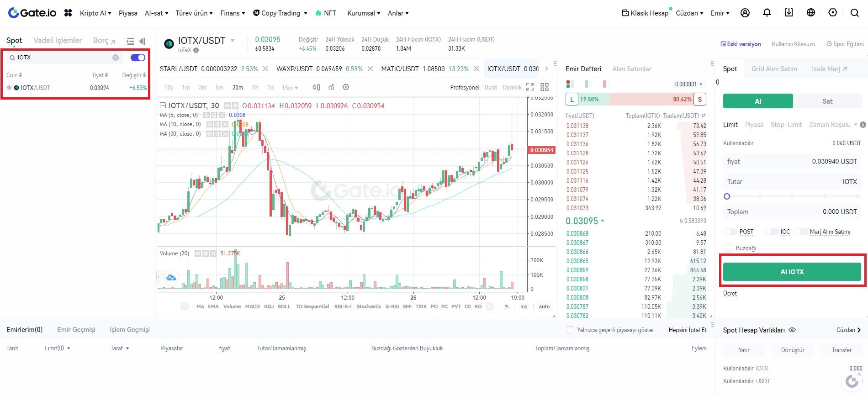868x396 pixels.
Task: Open the language globe icon
Action: point(811,13)
